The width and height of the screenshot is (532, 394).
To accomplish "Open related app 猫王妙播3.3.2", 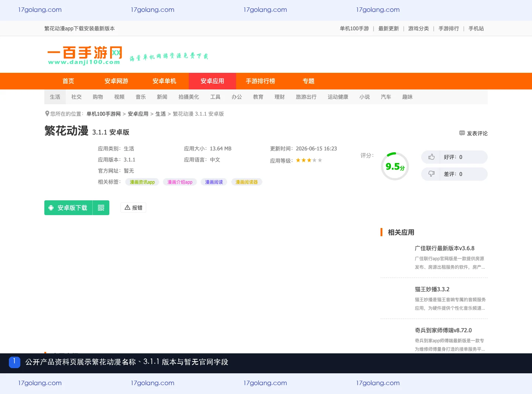I will 432,289.
